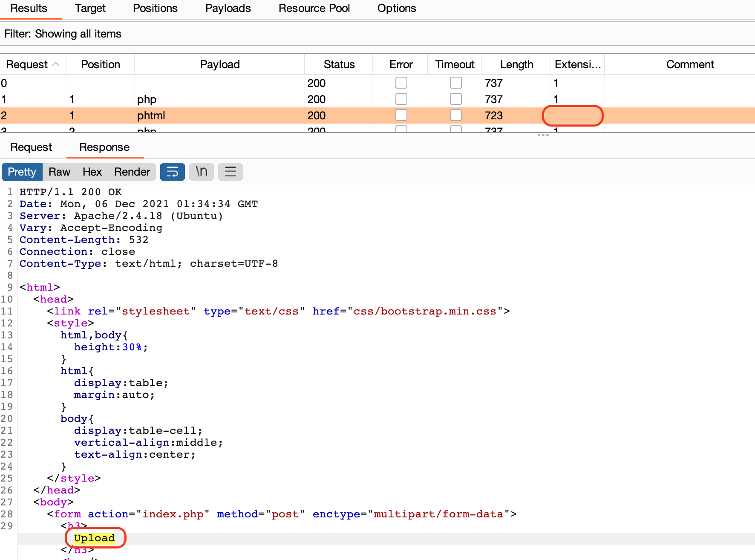This screenshot has height=560, width=755.
Task: Click the Date header line
Action: pyautogui.click(x=138, y=204)
